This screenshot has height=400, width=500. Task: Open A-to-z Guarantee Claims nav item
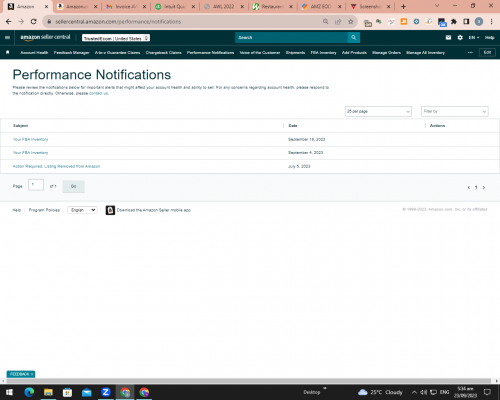coord(117,53)
